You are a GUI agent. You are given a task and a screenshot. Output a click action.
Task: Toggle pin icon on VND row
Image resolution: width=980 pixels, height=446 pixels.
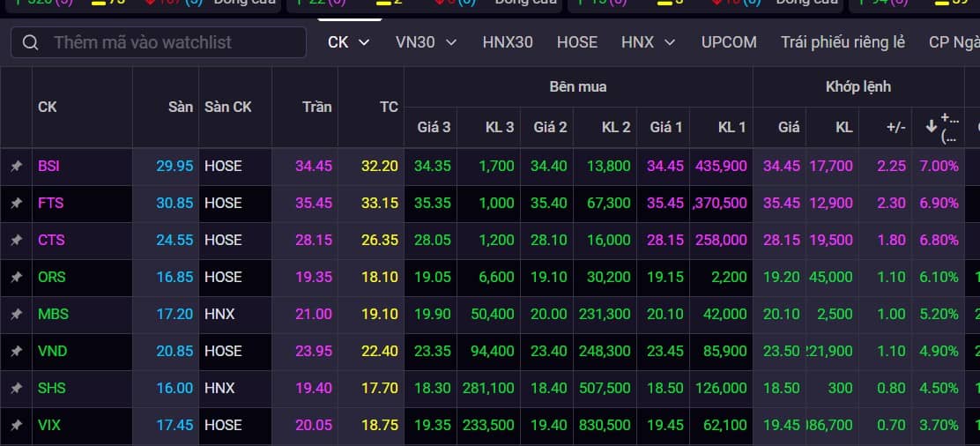[x=16, y=351]
